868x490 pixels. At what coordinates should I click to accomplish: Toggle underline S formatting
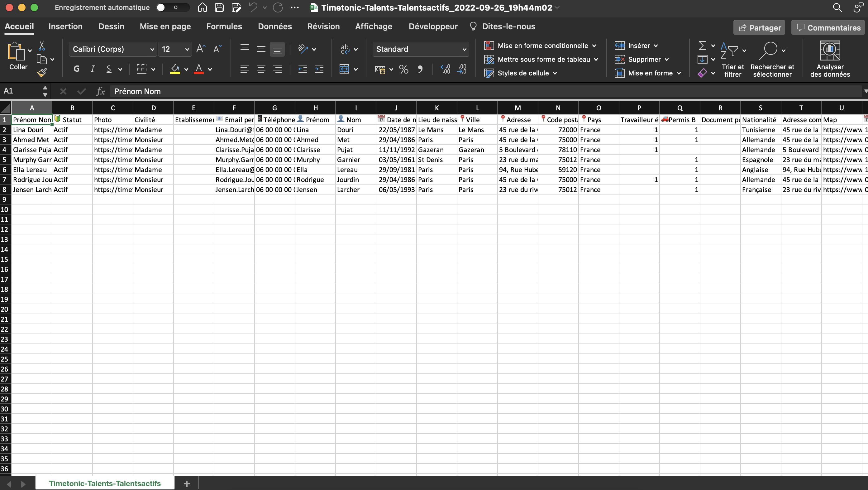pos(109,69)
